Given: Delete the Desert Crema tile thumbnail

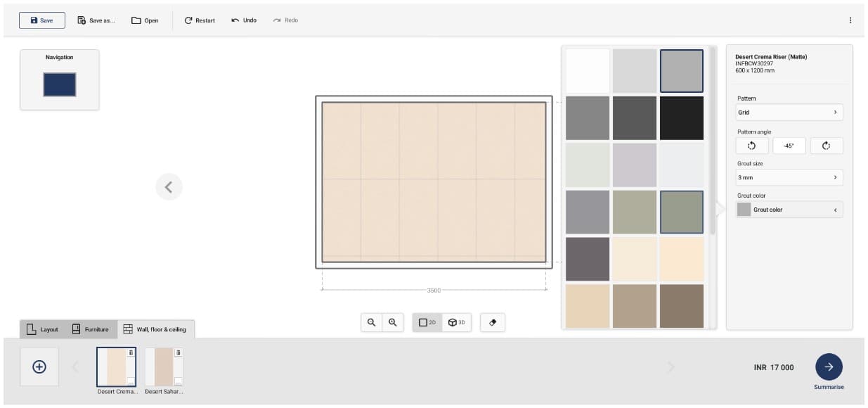Looking at the screenshot, I should click(x=131, y=352).
